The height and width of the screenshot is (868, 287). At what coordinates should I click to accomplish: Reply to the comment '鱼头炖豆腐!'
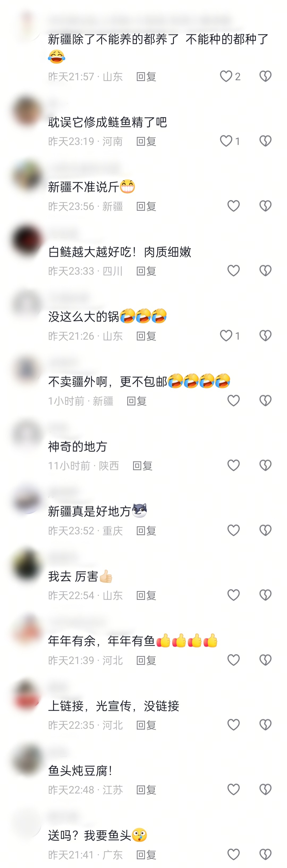pos(146,790)
